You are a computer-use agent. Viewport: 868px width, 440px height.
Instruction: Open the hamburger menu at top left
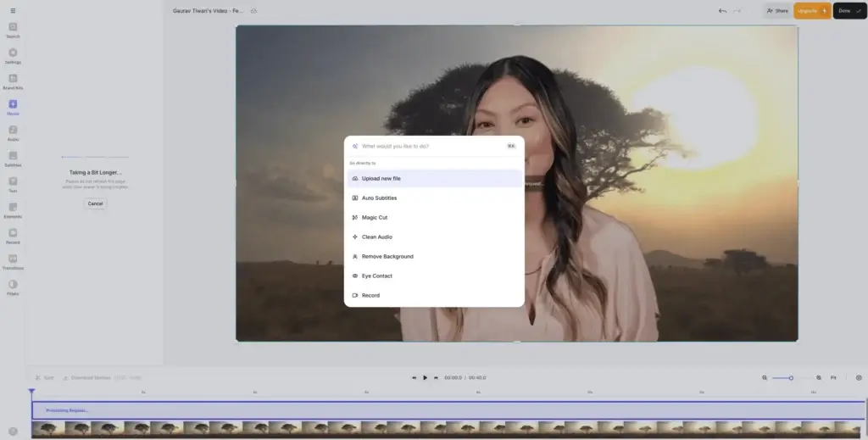13,10
